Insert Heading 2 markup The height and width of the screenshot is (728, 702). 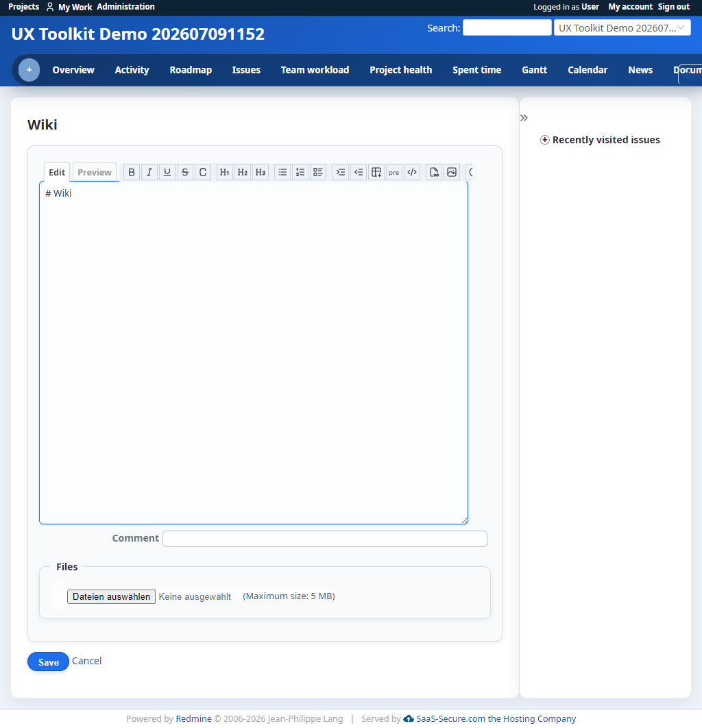coord(243,172)
